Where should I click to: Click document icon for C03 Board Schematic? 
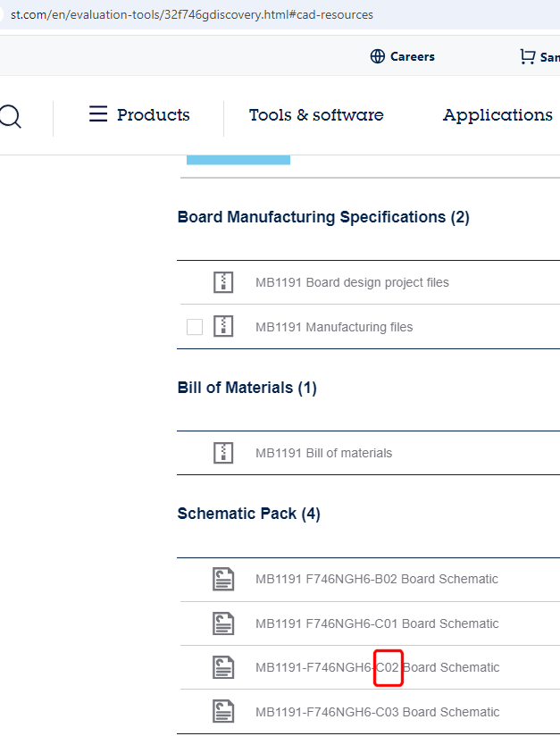[223, 712]
